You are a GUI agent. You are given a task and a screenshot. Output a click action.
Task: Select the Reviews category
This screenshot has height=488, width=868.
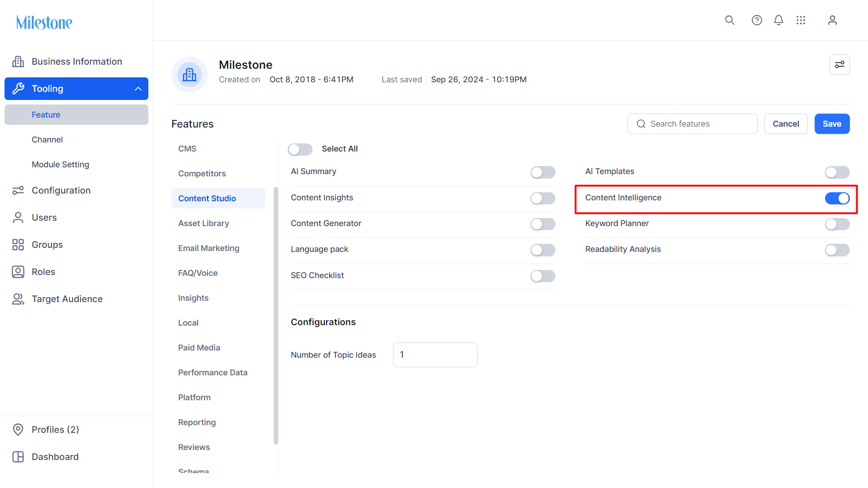pyautogui.click(x=218, y=447)
